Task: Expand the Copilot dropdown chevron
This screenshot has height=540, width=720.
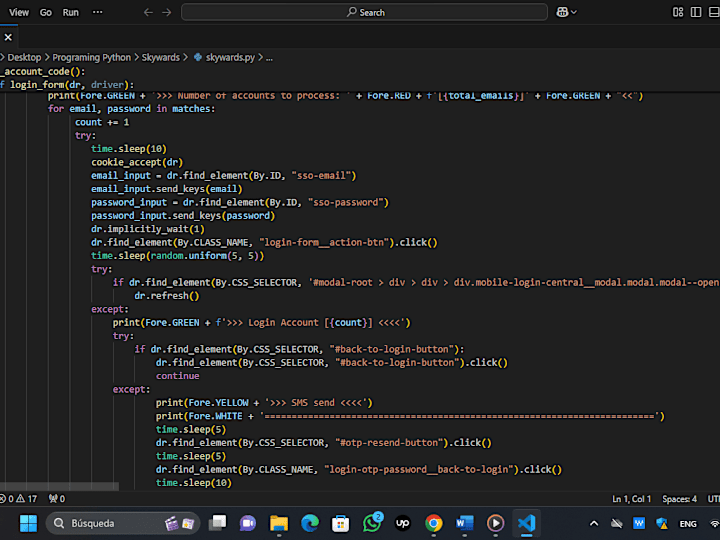Action: pos(574,12)
